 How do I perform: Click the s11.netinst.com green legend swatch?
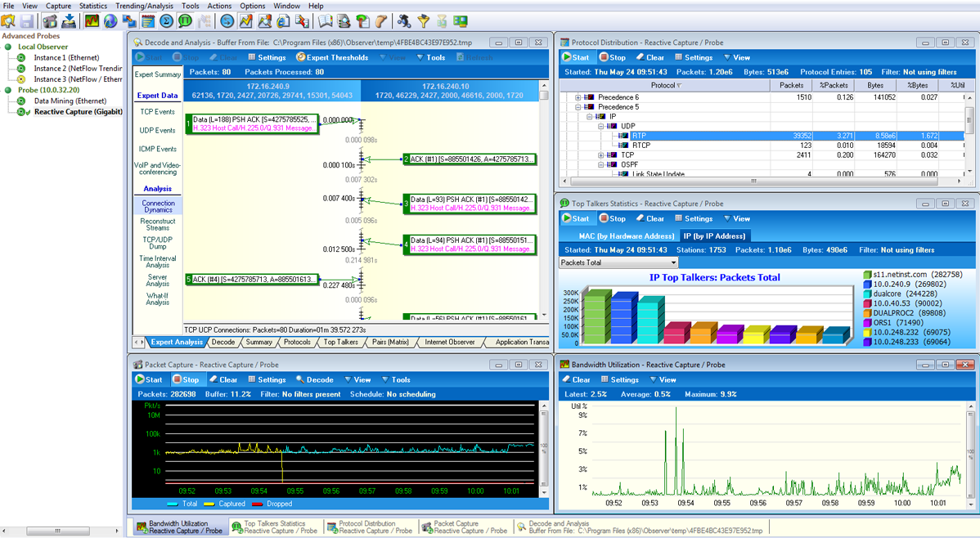click(x=867, y=275)
